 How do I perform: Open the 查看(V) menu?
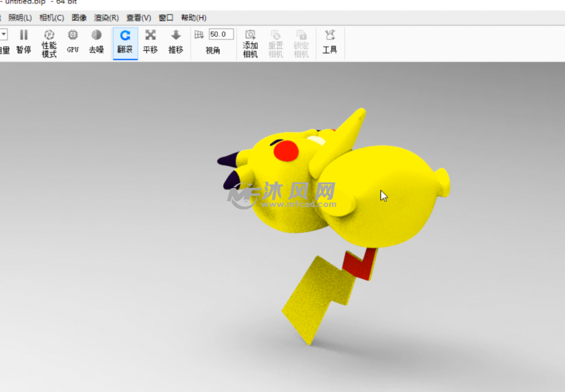[x=138, y=18]
